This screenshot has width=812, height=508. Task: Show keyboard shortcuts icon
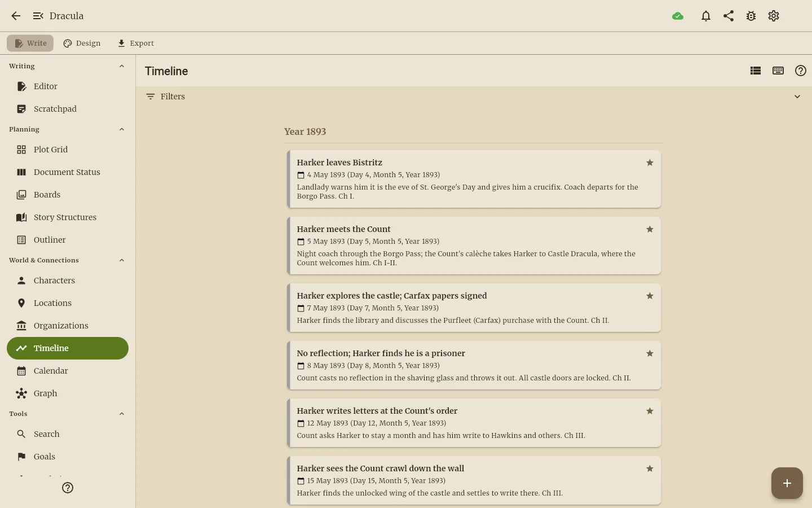click(778, 71)
